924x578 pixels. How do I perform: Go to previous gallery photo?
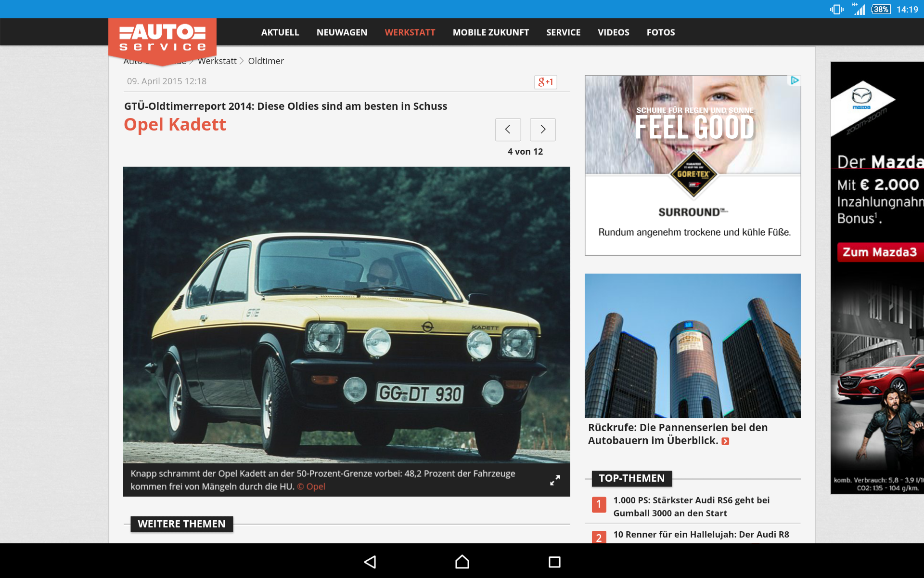tap(508, 130)
